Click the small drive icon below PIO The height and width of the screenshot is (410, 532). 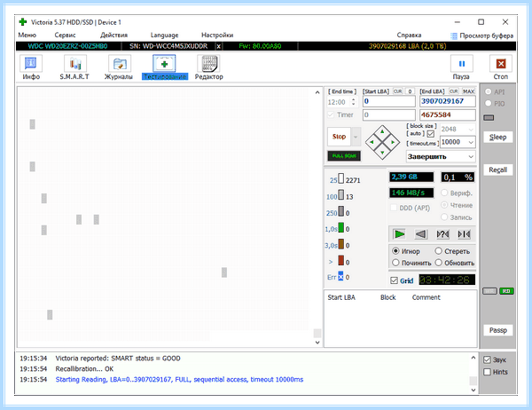tap(489, 118)
